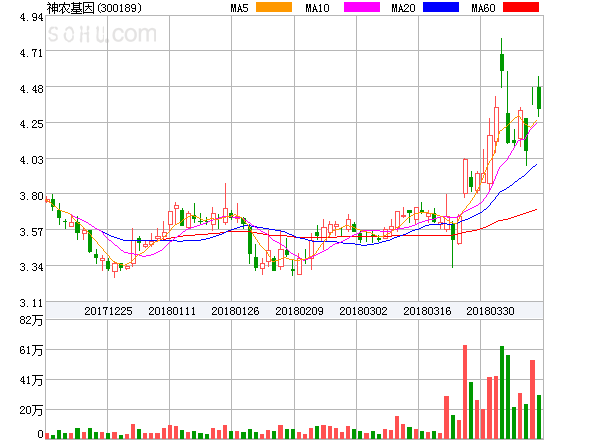Screen dimensions: 600x440
Task: Click the tallest green volume bar
Action: [502, 392]
